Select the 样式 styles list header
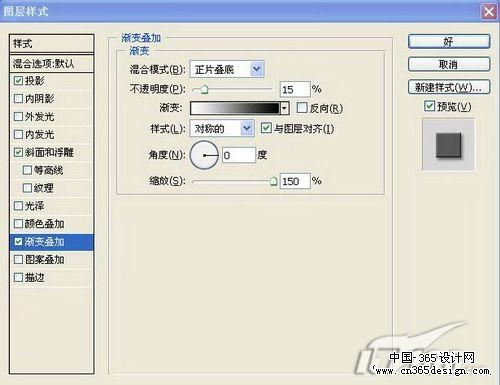This screenshot has height=385, width=500. [52, 43]
